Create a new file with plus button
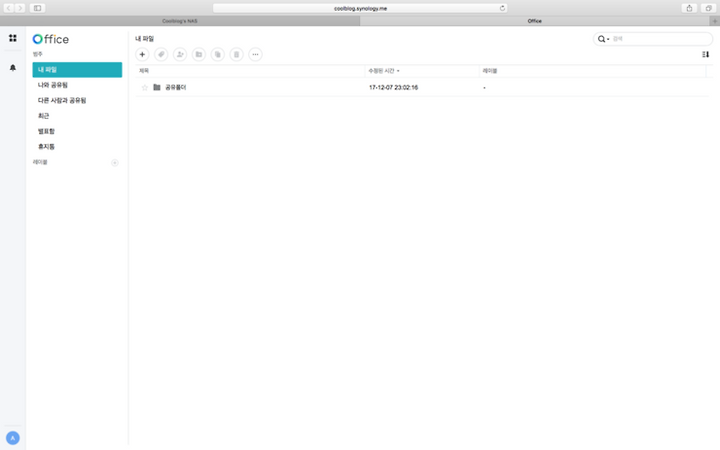 [142, 54]
